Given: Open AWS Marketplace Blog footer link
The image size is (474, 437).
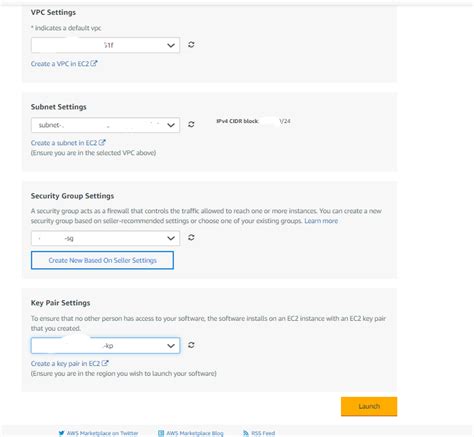Looking at the screenshot, I should pos(195,433).
